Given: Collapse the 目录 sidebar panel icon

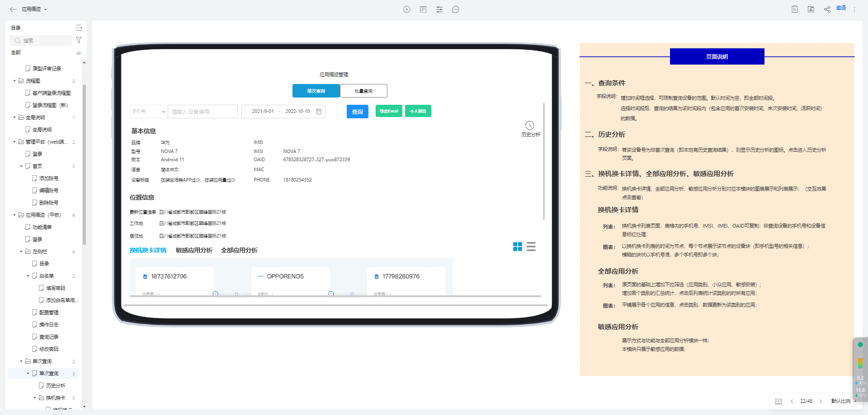Looking at the screenshot, I should pos(79,28).
